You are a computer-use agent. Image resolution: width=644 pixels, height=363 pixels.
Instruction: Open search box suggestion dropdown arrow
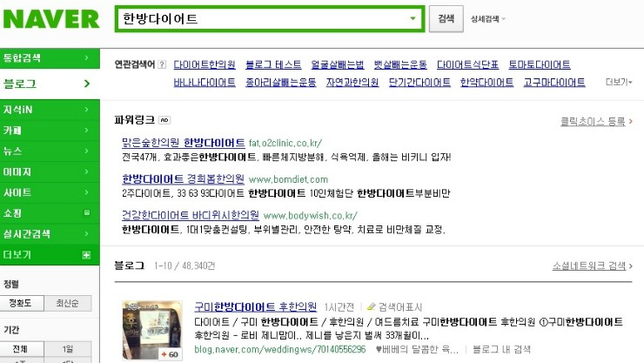413,18
